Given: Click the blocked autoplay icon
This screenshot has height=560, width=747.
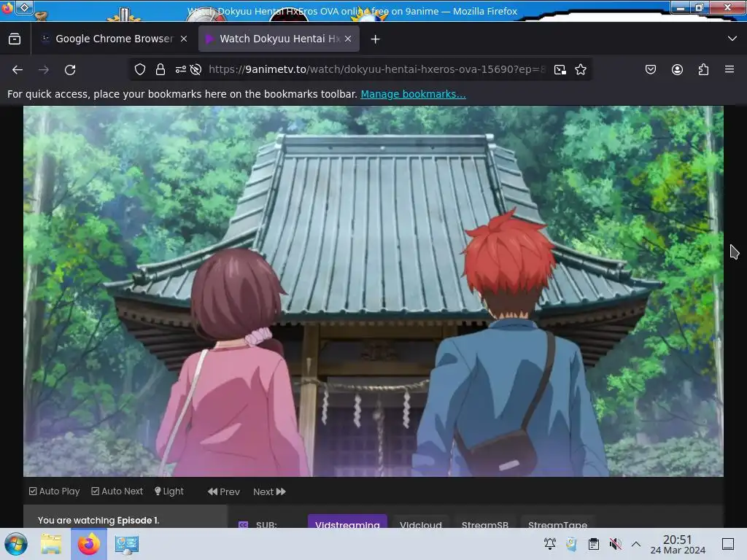Looking at the screenshot, I should (x=196, y=69).
